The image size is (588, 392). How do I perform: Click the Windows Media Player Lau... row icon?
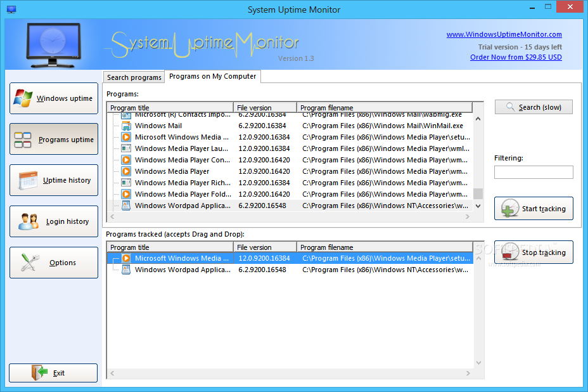click(x=126, y=148)
